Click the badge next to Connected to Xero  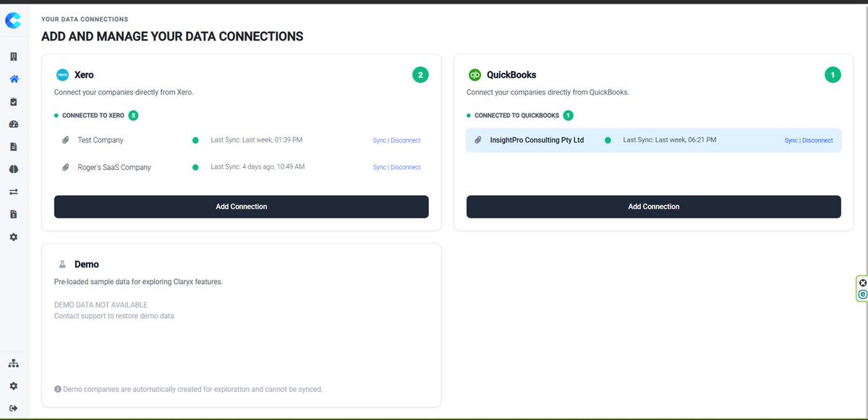click(x=133, y=115)
